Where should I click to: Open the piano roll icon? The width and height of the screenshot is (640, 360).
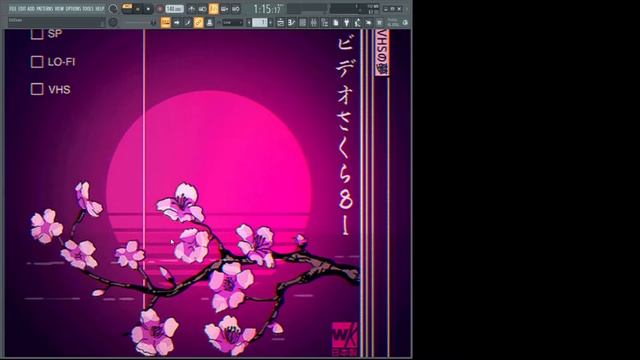click(x=291, y=22)
